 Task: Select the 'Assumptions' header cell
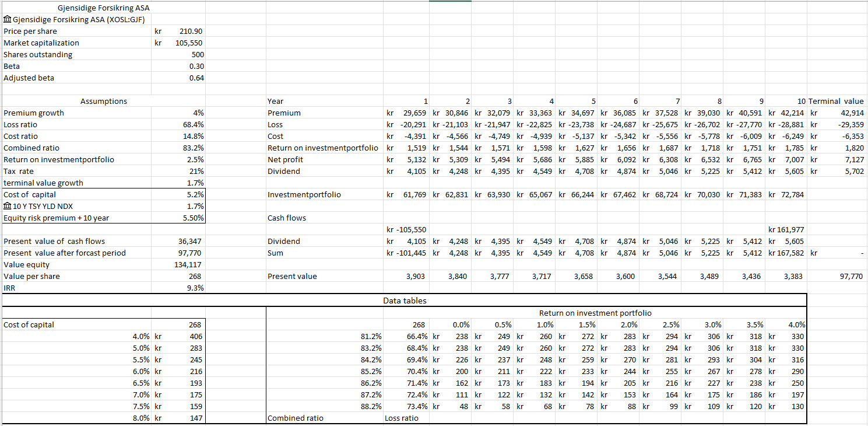tap(103, 101)
